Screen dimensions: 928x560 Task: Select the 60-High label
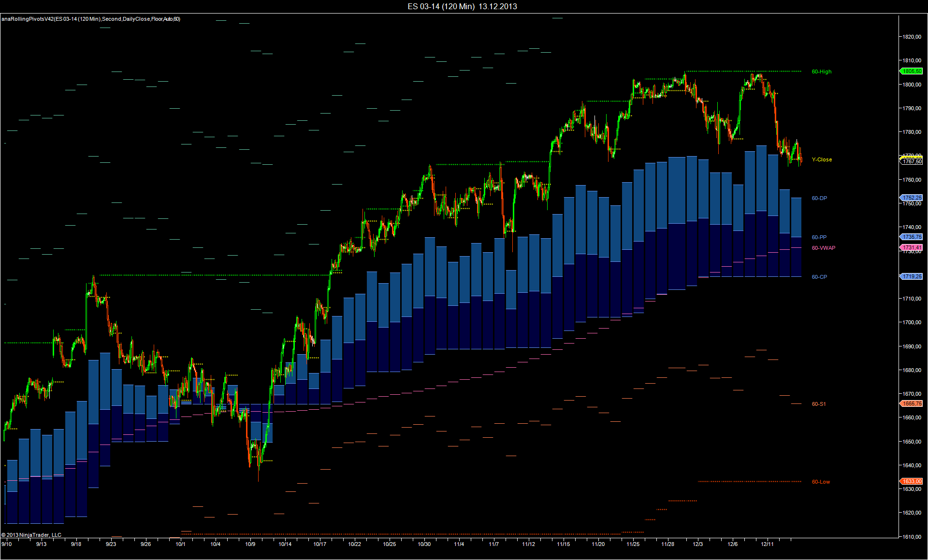click(821, 72)
